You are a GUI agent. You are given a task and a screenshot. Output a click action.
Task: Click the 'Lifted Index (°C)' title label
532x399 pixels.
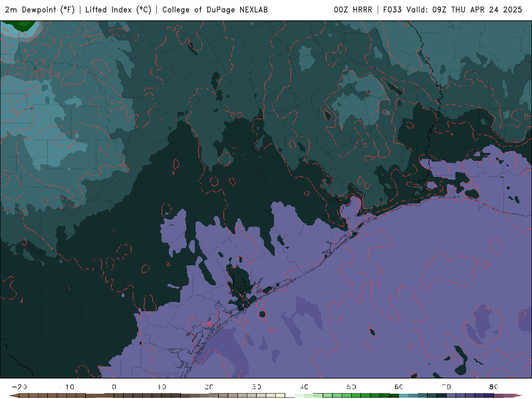[118, 9]
